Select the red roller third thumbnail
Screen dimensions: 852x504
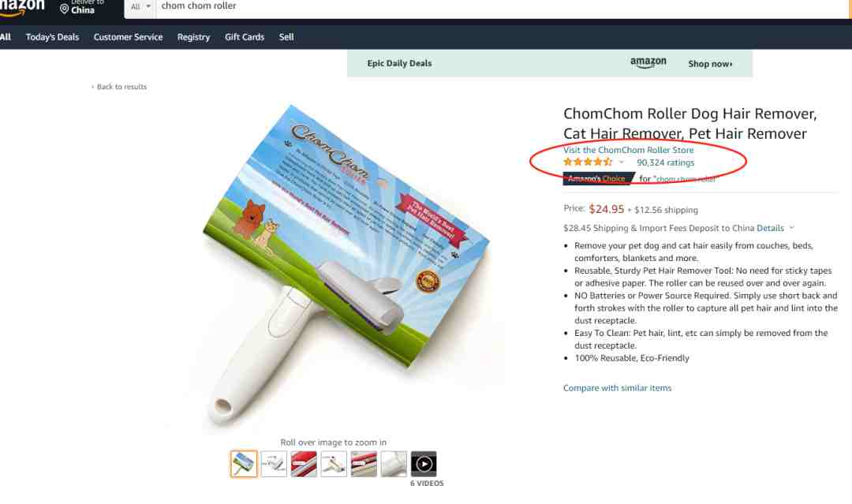pyautogui.click(x=304, y=465)
